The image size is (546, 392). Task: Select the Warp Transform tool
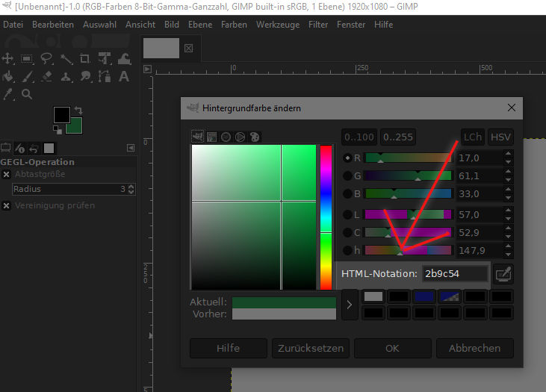pyautogui.click(x=124, y=58)
